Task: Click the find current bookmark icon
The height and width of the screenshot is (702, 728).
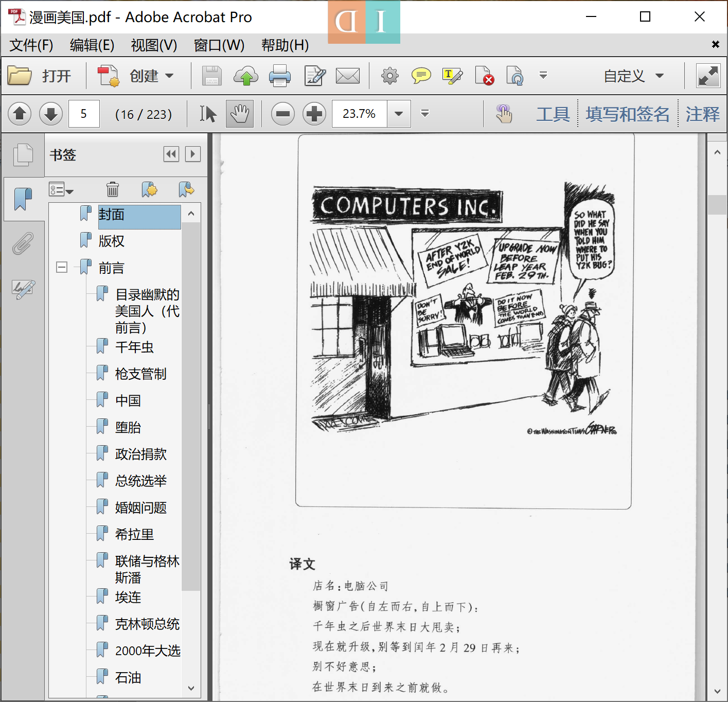Action: pos(186,189)
